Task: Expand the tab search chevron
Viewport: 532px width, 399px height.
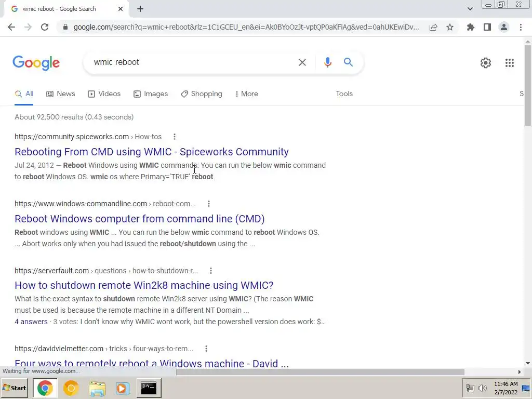Action: 470,9
